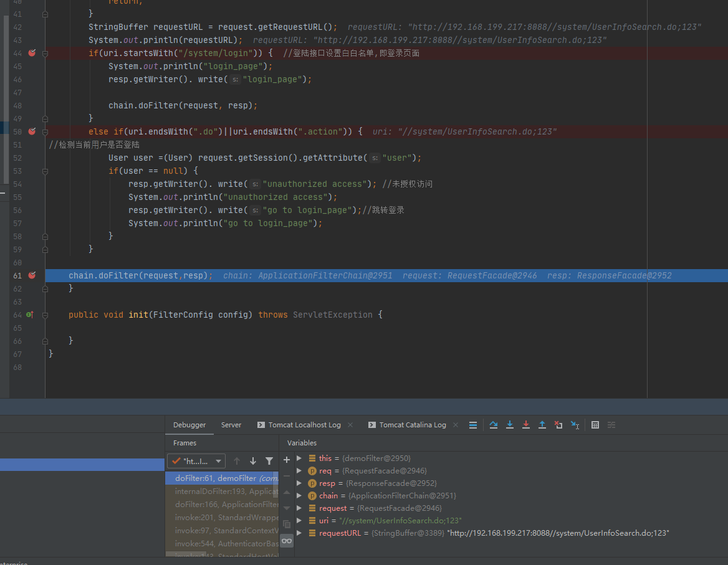Viewport: 728px width, 565px height.
Task: Click the Step Out icon
Action: 542,425
